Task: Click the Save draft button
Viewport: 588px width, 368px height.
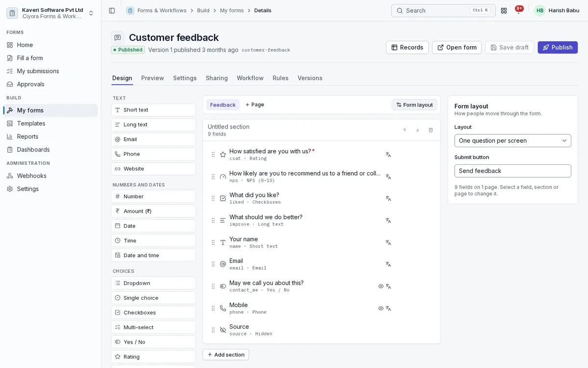Action: [x=510, y=48]
